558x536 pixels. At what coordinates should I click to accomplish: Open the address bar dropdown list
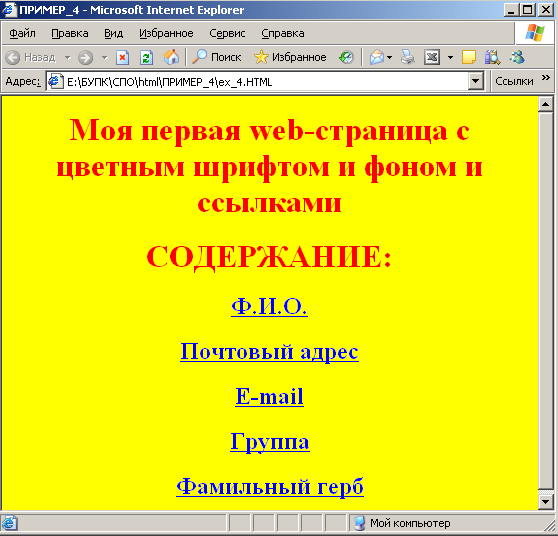coord(476,82)
